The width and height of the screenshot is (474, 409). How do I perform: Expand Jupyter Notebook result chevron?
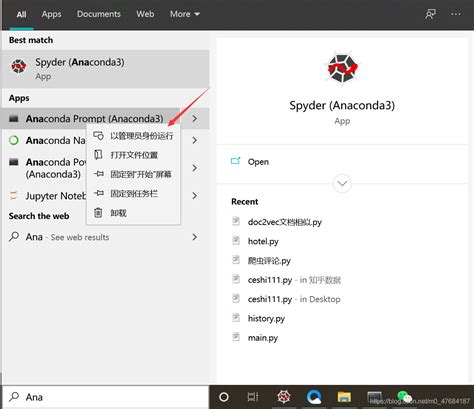click(195, 196)
